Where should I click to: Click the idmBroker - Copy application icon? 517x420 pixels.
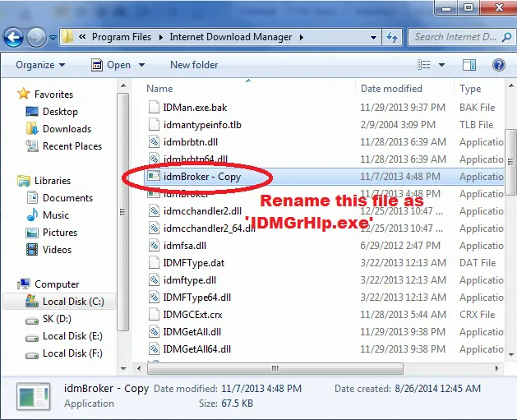point(154,177)
